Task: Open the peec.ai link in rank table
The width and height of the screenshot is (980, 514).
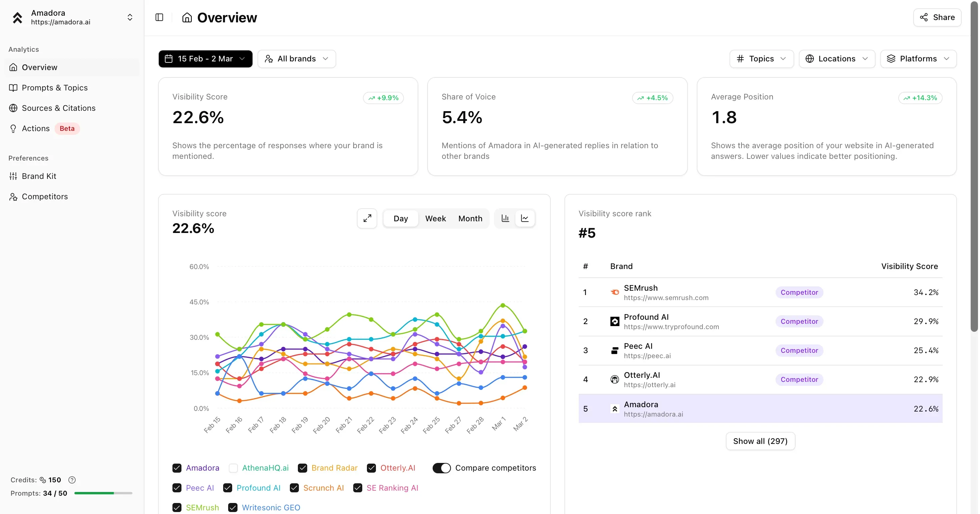Action: [x=647, y=355]
